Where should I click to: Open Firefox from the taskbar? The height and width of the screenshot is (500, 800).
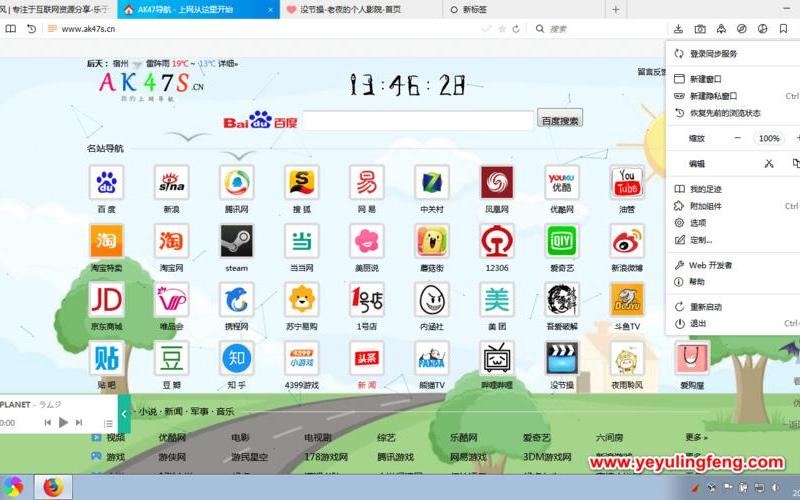54,487
